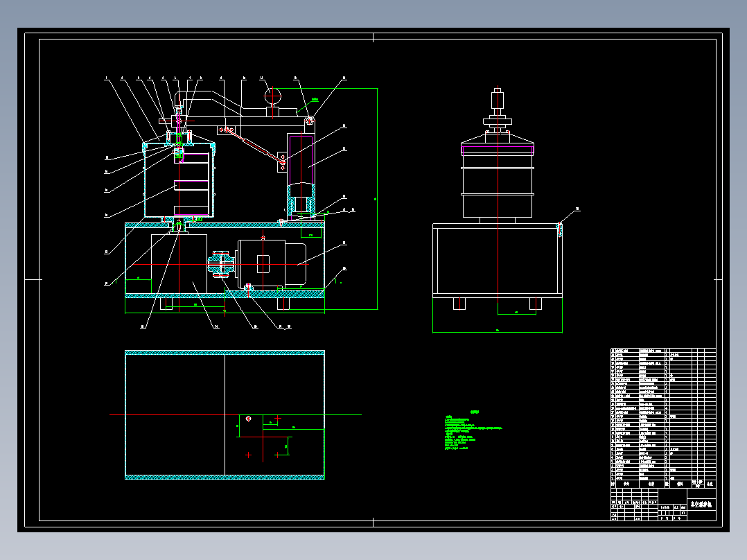Select the shaft coupling beside the motor
This screenshot has width=747, height=560.
coord(220,263)
